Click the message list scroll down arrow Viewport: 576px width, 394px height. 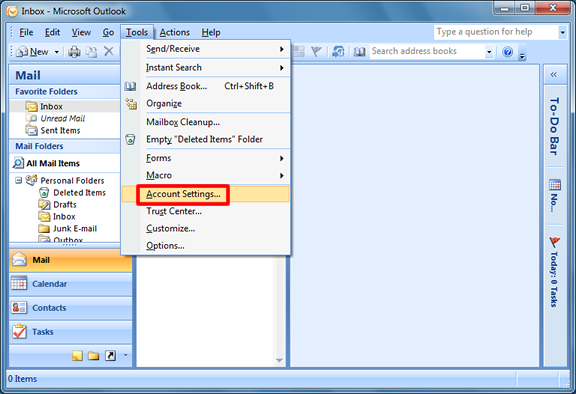[279, 361]
